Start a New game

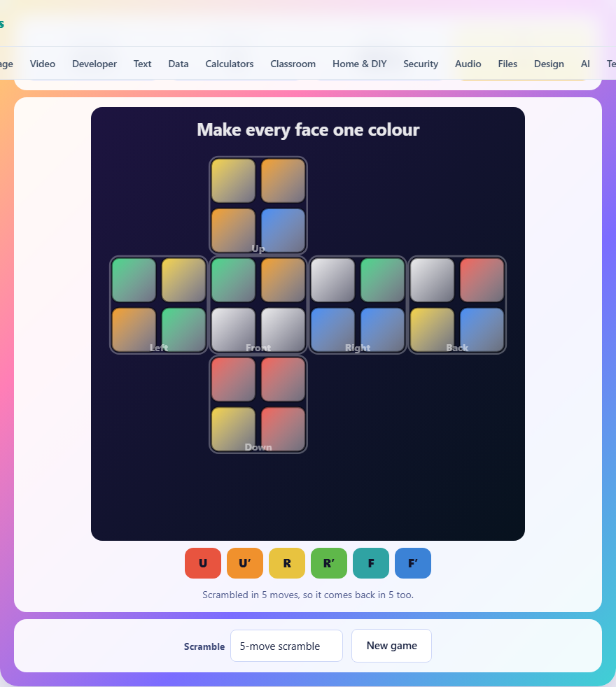click(391, 646)
